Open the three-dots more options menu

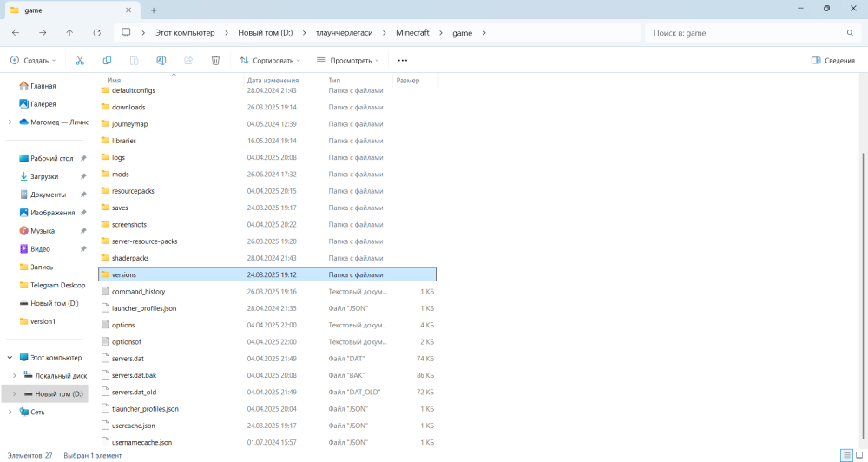click(403, 61)
